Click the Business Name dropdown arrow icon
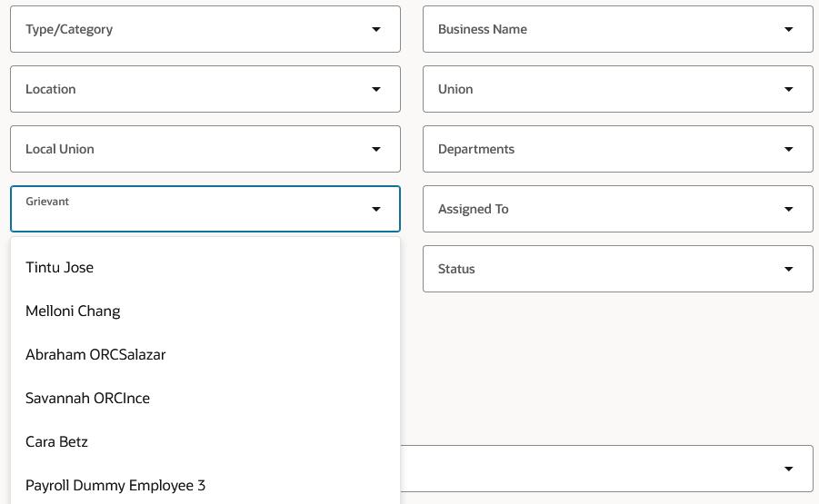This screenshot has height=504, width=819. coord(789,29)
